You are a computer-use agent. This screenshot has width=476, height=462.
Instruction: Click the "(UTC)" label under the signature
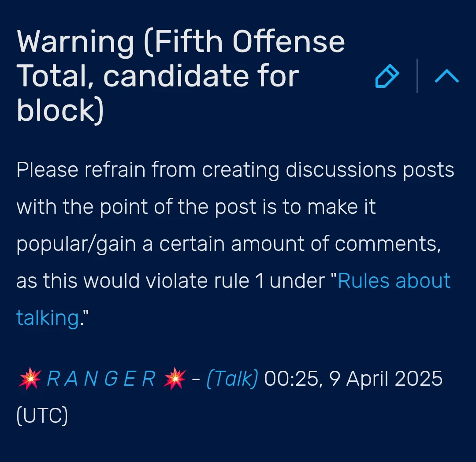pos(42,415)
